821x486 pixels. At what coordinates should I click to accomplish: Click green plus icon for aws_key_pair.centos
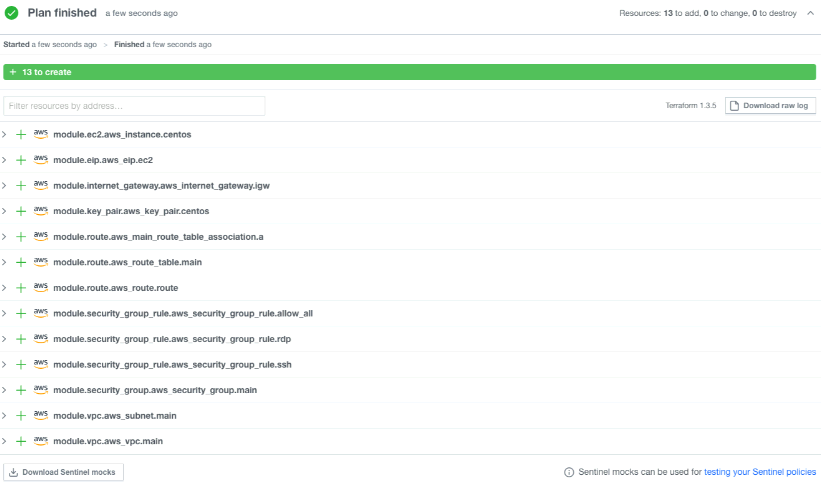(21, 211)
